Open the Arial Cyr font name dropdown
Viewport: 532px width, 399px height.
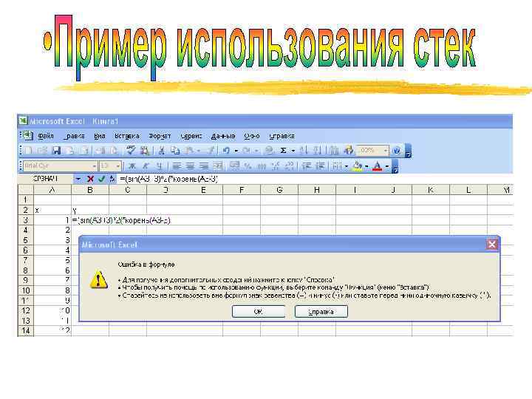pyautogui.click(x=95, y=166)
